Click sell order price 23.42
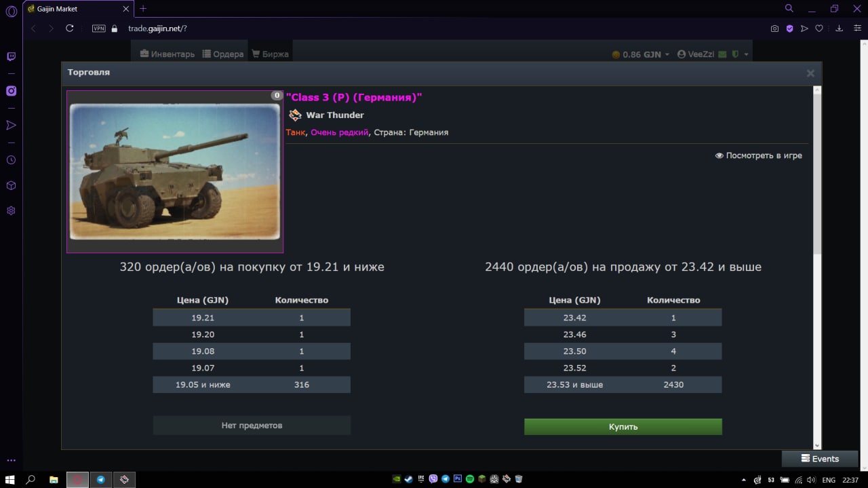This screenshot has height=488, width=868. click(x=574, y=318)
